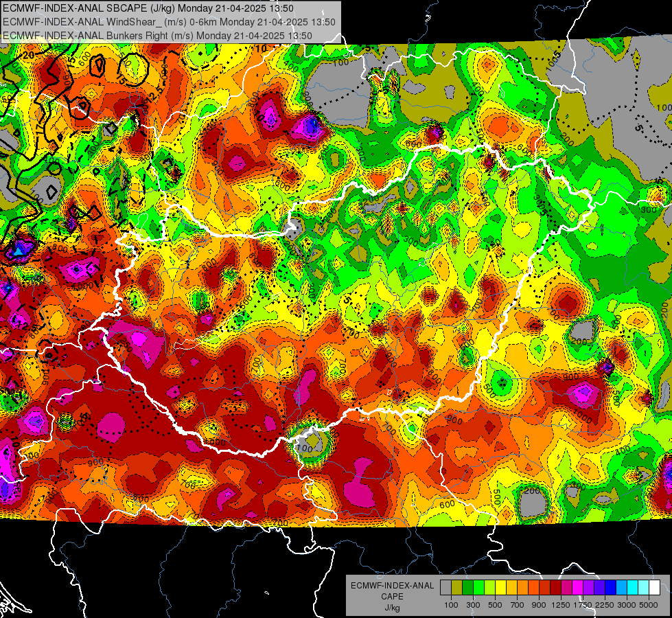672x618 pixels.
Task: Click the sky blue swatch before 3000
Action: 621,588
